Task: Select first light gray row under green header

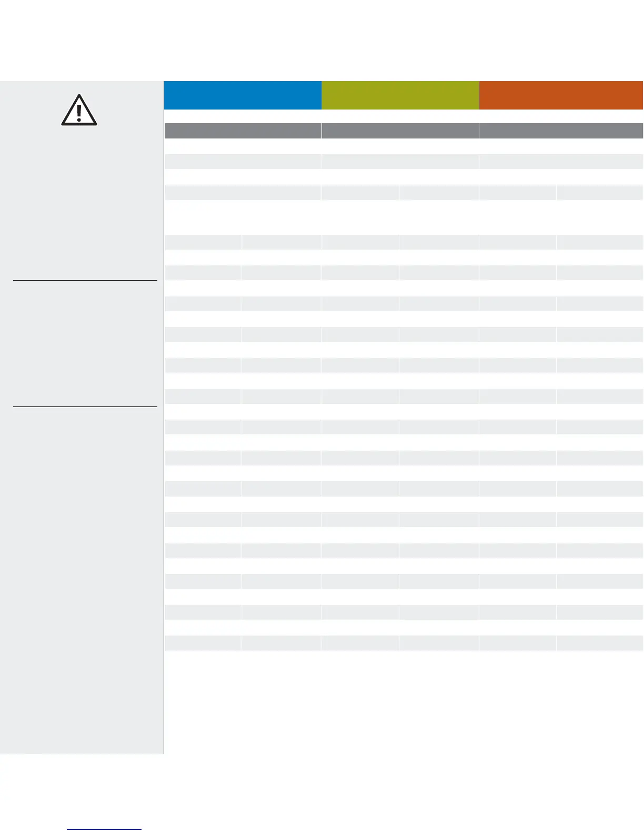Action: click(400, 162)
